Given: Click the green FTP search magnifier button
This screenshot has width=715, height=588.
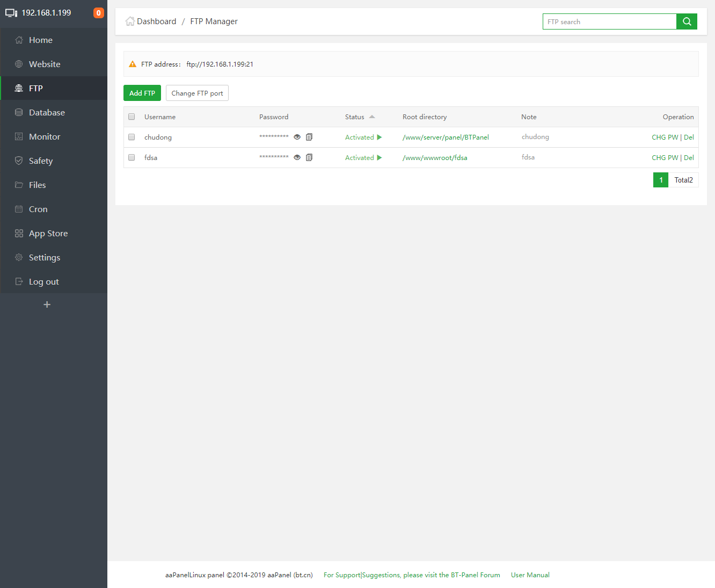Looking at the screenshot, I should [x=687, y=21].
